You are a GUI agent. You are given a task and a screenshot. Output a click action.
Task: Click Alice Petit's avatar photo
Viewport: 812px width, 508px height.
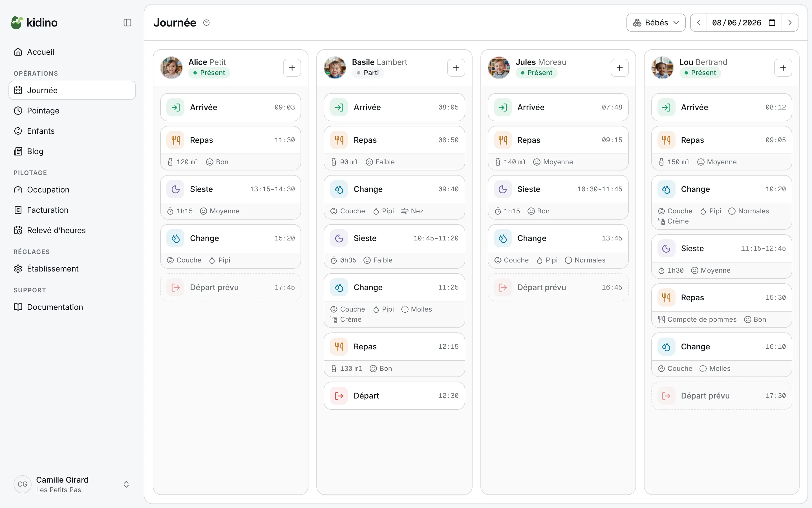[x=171, y=67]
